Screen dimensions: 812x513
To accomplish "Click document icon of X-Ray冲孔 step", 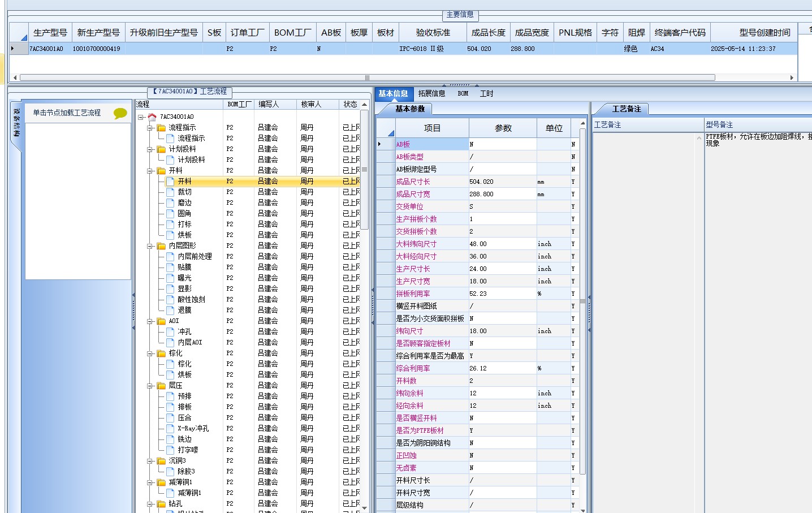I will pyautogui.click(x=170, y=429).
